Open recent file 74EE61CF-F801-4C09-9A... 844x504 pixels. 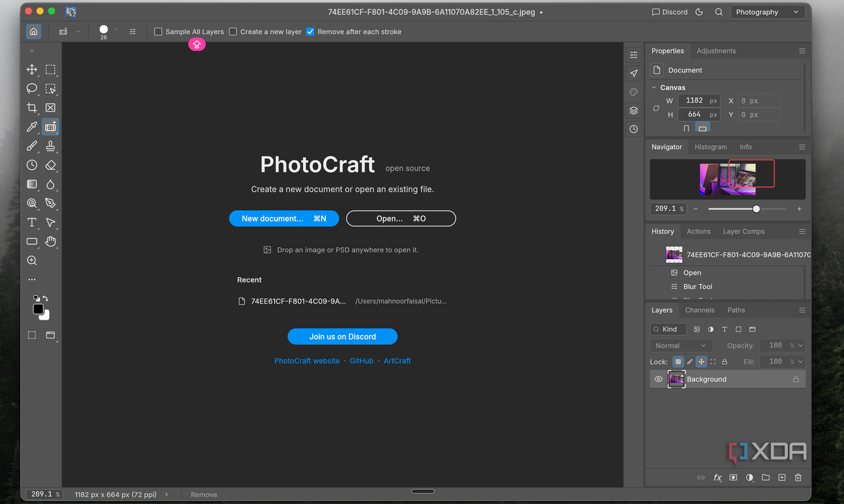[343, 302]
